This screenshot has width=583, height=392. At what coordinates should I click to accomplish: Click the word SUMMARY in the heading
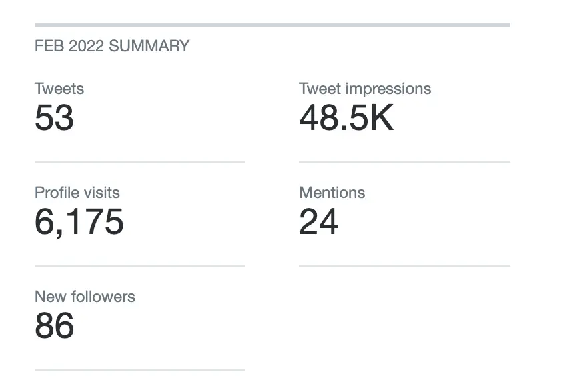(149, 46)
